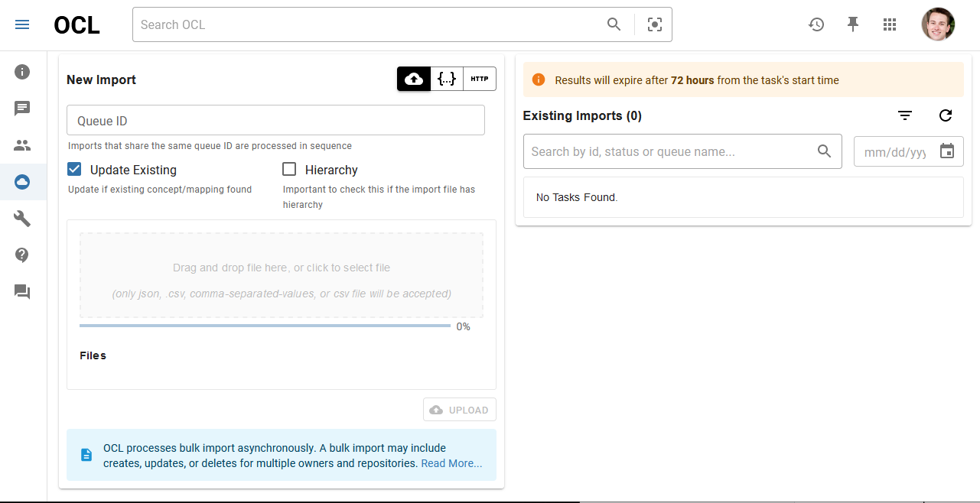
Task: Open the hamburger navigation menu
Action: [22, 24]
